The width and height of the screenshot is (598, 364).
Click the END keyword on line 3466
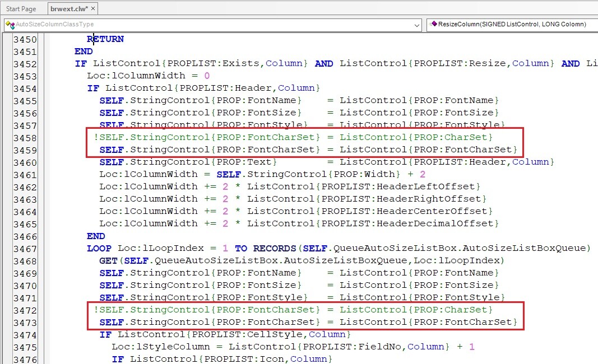point(96,236)
